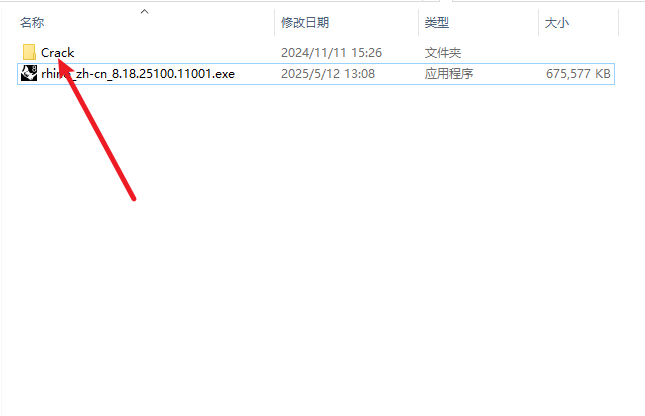Sort by the 修改日期 column header
Image resolution: width=645 pixels, height=416 pixels.
coord(305,23)
